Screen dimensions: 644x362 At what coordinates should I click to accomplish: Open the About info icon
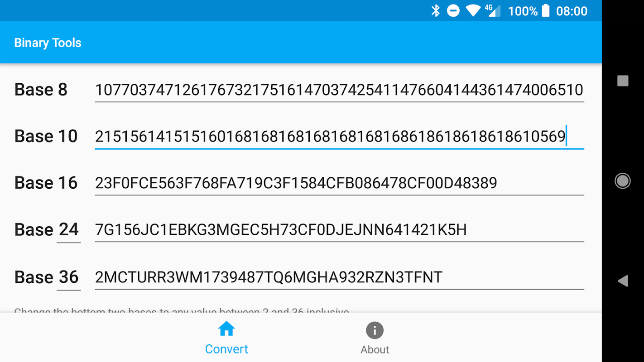pos(375,330)
